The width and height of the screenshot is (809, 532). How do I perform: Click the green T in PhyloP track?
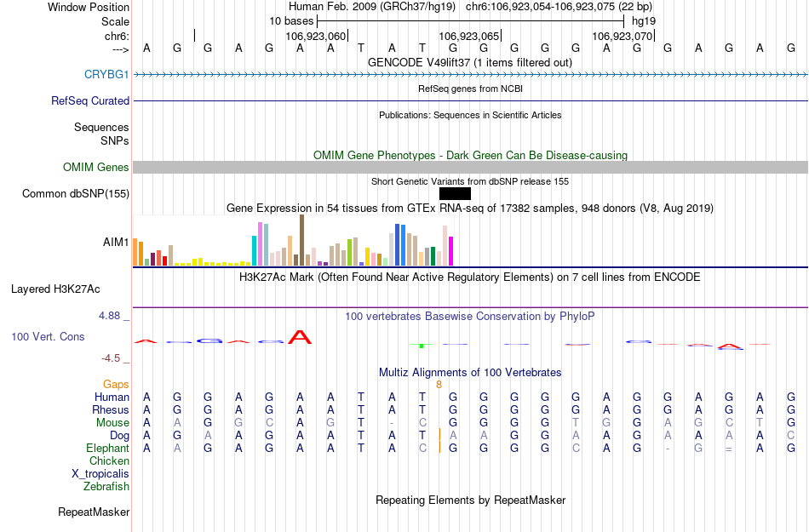[422, 345]
